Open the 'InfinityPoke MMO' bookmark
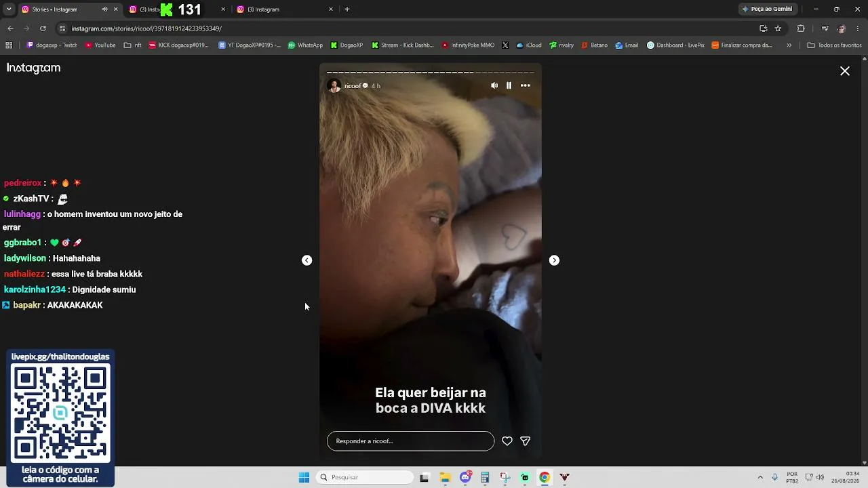 pos(468,45)
